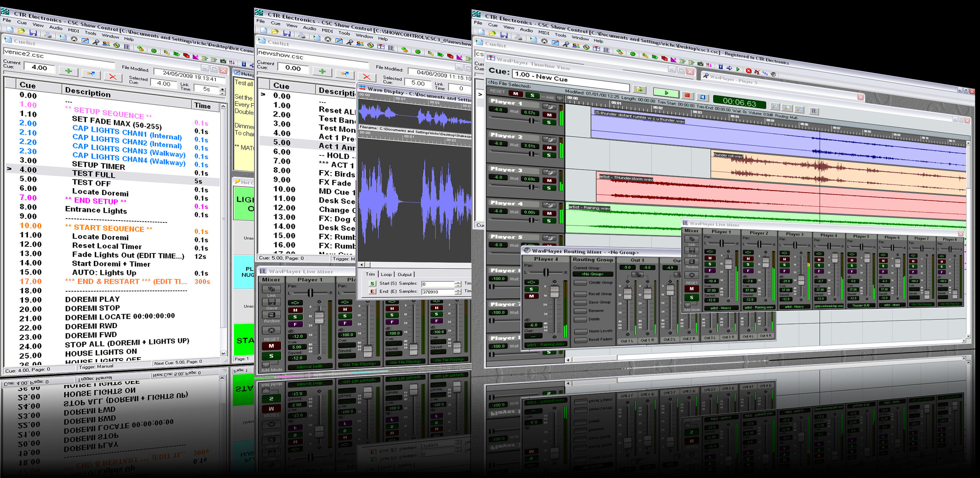Click open-file folder icon beside timeline cue name

(639, 90)
